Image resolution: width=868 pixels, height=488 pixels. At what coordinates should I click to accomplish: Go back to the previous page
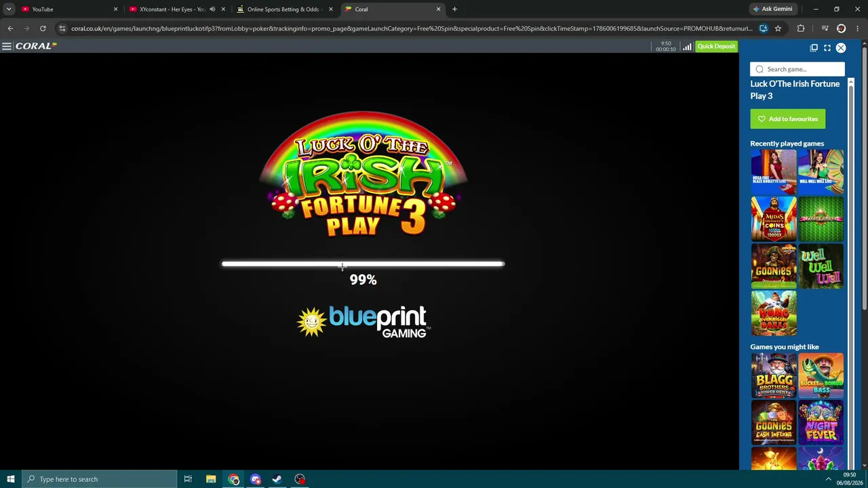point(10,28)
